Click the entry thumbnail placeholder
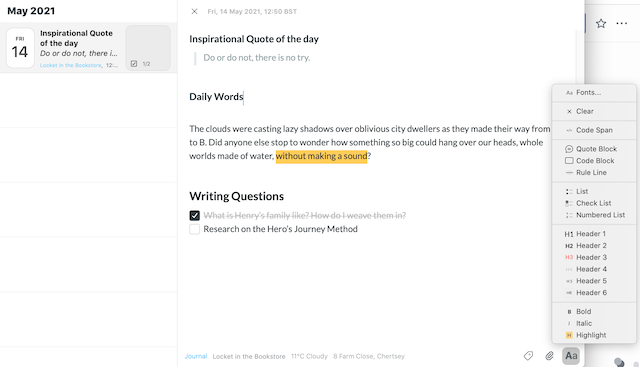The image size is (640, 367). point(148,48)
